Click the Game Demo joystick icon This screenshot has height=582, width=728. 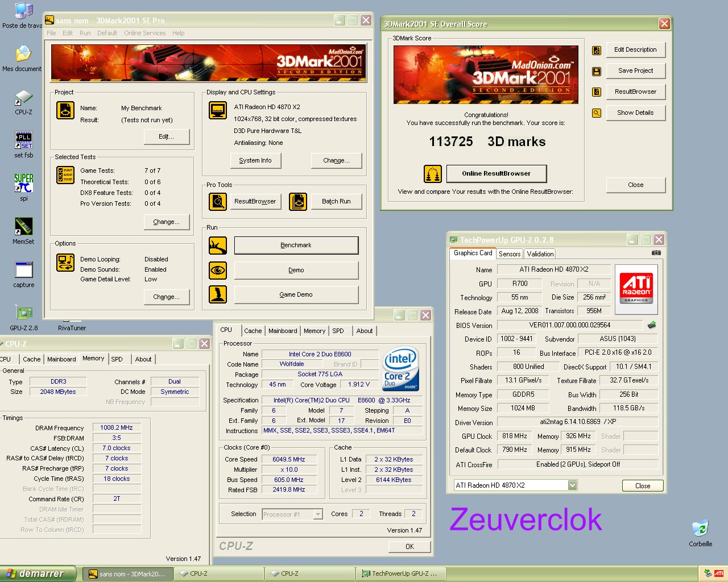tap(218, 294)
